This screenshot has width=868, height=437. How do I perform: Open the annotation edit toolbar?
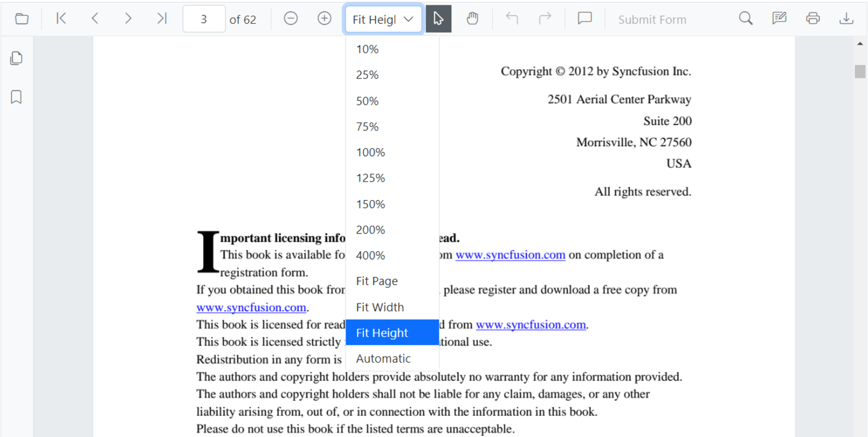click(x=779, y=19)
